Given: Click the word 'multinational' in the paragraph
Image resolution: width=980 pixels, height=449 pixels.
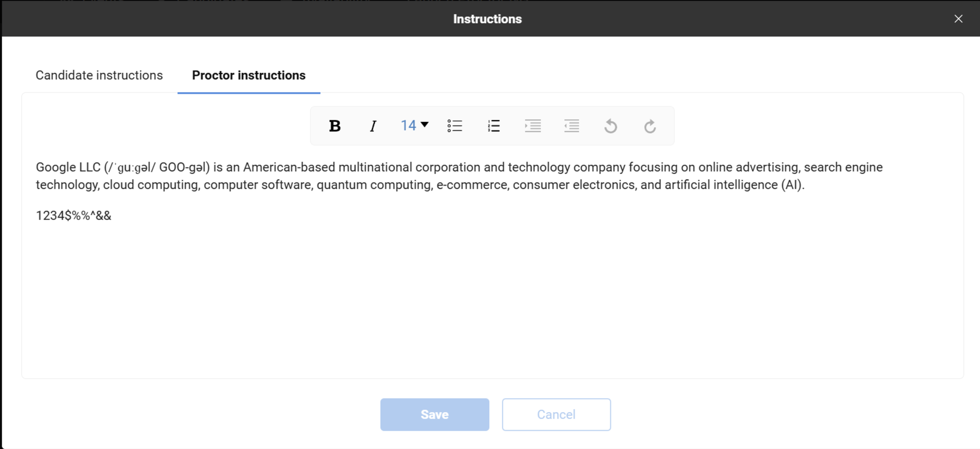Looking at the screenshot, I should coord(375,167).
